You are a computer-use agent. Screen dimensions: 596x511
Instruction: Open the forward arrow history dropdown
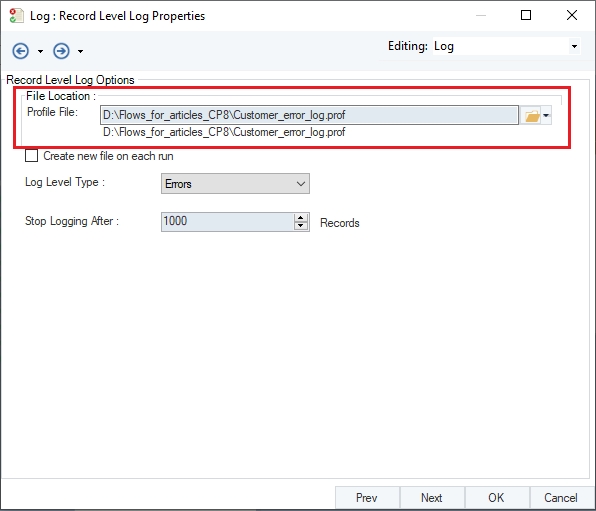click(81, 51)
